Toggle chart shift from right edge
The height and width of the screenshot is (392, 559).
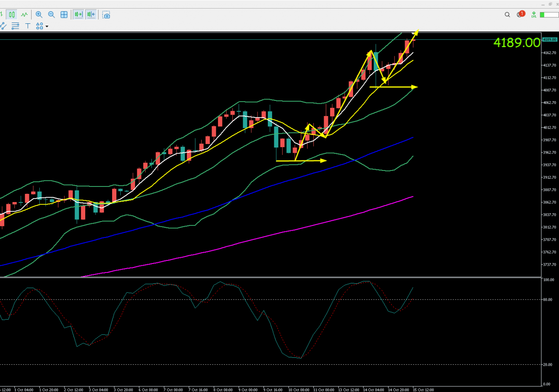coord(91,14)
